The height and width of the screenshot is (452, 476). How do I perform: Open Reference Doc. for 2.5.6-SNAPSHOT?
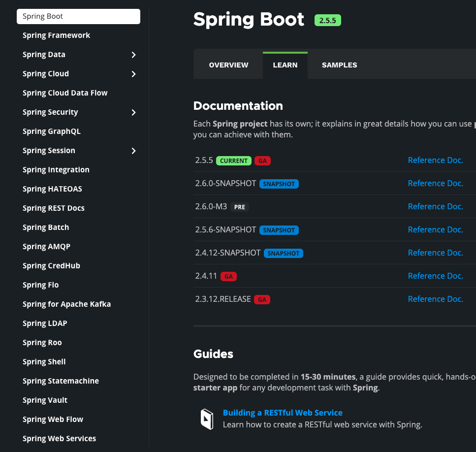coord(435,230)
